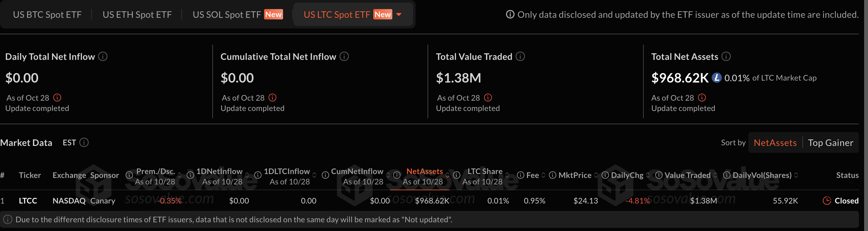The width and height of the screenshot is (868, 231).
Task: Open the LTCC ticker link
Action: tap(28, 201)
